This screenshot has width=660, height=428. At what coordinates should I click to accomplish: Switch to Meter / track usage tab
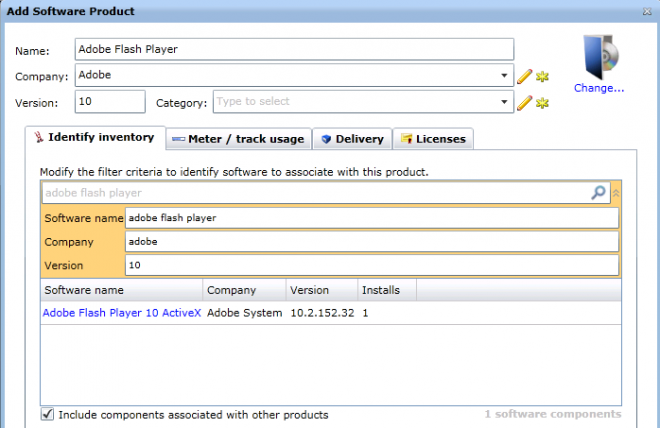click(x=239, y=139)
